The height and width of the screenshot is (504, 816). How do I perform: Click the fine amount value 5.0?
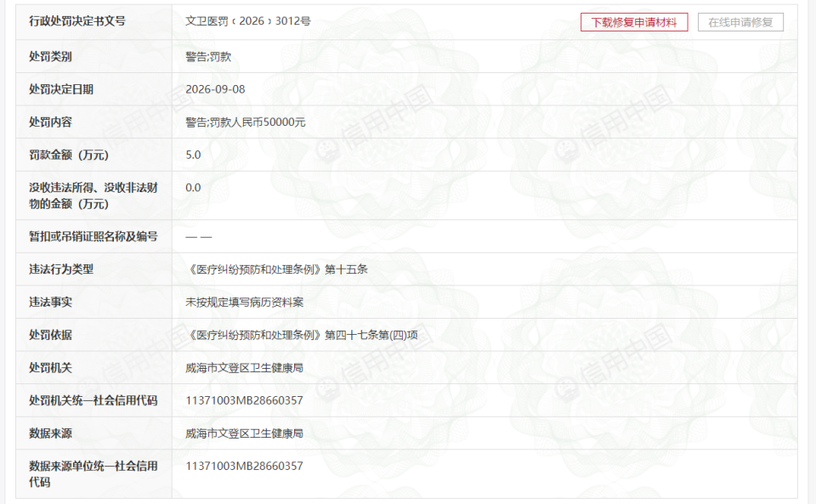pos(193,155)
